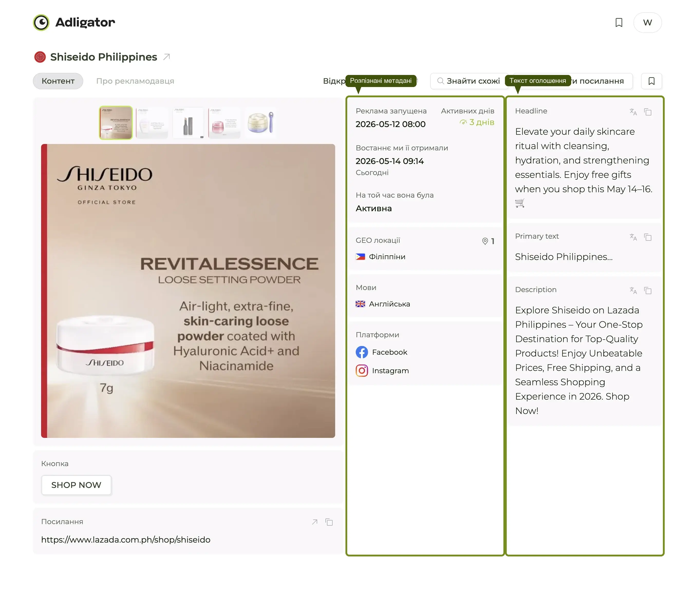Image resolution: width=695 pixels, height=616 pixels.
Task: Click the Facebook platform icon
Action: click(x=362, y=352)
